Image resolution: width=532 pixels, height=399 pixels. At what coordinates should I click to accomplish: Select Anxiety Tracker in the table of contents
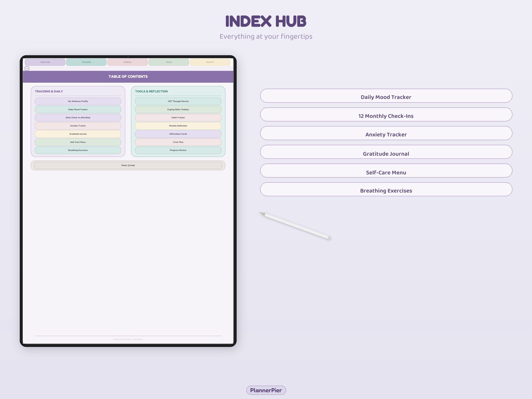pyautogui.click(x=78, y=126)
